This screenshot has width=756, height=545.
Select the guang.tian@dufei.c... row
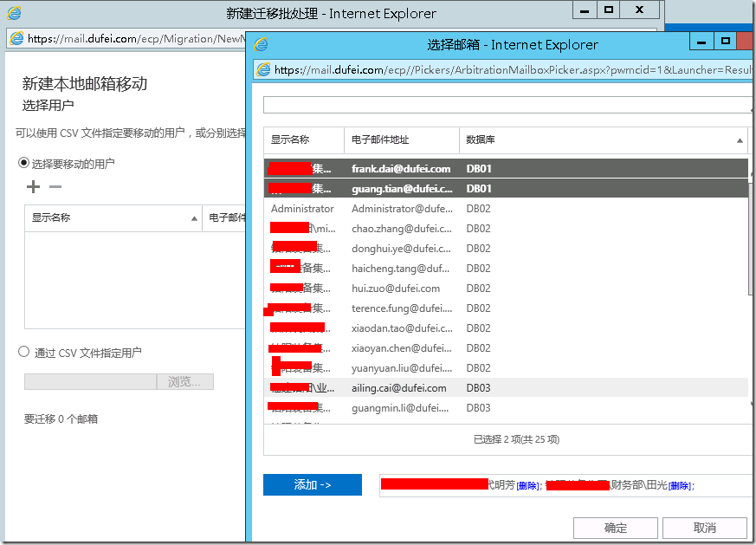click(506, 189)
